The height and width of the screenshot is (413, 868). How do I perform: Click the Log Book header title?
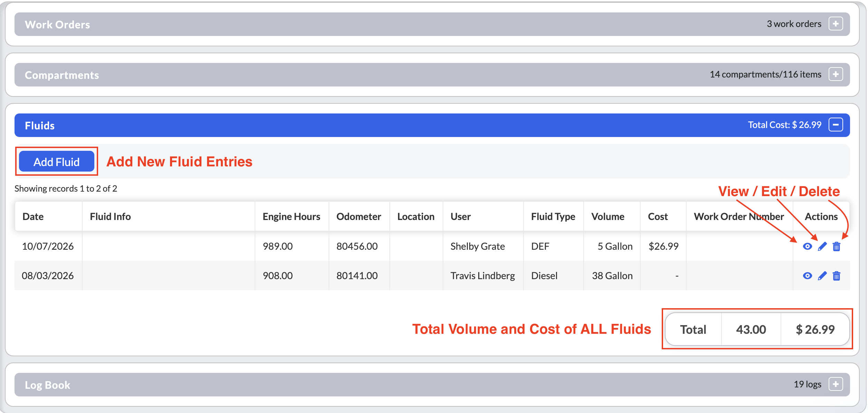click(47, 385)
